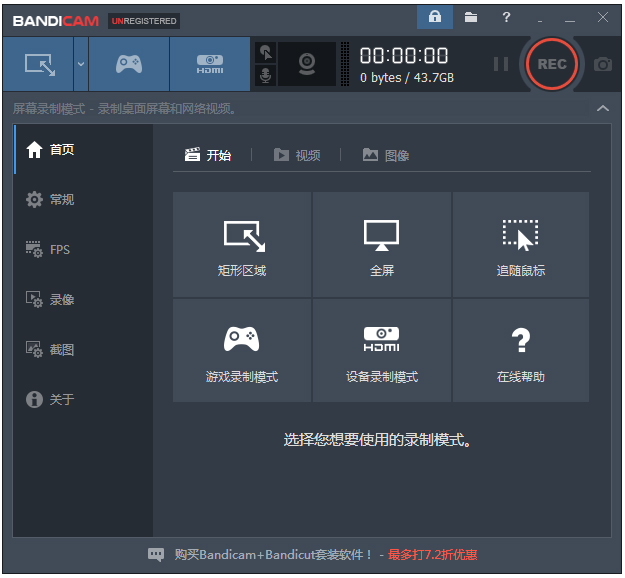Open the 录像 video settings item
Screen dimensions: 625x578
pyautogui.click(x=83, y=299)
